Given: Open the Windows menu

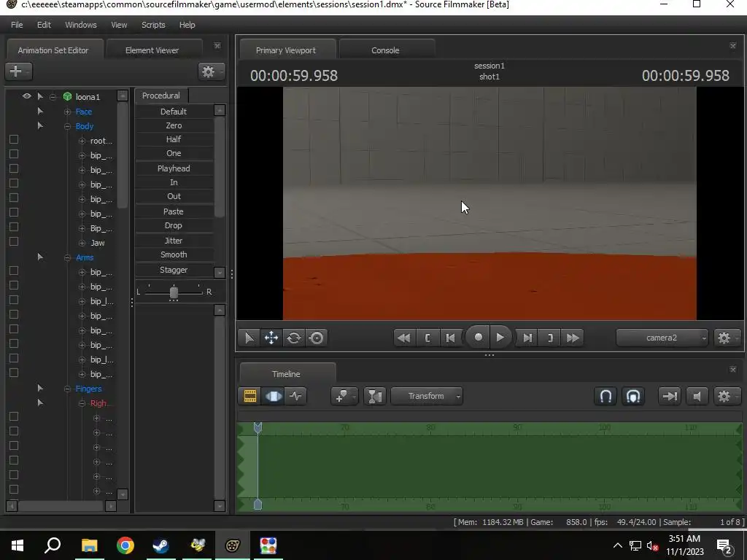Looking at the screenshot, I should coord(80,25).
